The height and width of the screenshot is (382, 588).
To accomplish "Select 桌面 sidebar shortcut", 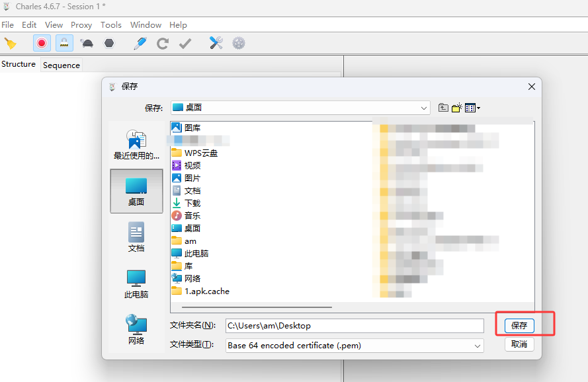I will point(136,191).
